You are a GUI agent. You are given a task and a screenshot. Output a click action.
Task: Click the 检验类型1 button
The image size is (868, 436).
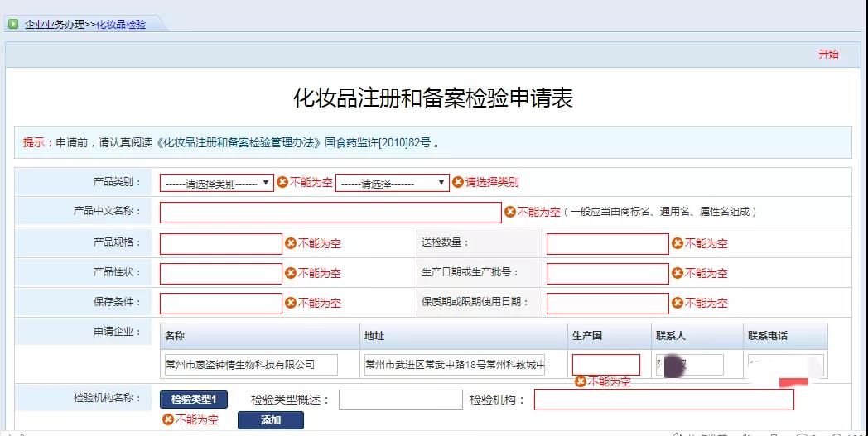click(x=194, y=400)
